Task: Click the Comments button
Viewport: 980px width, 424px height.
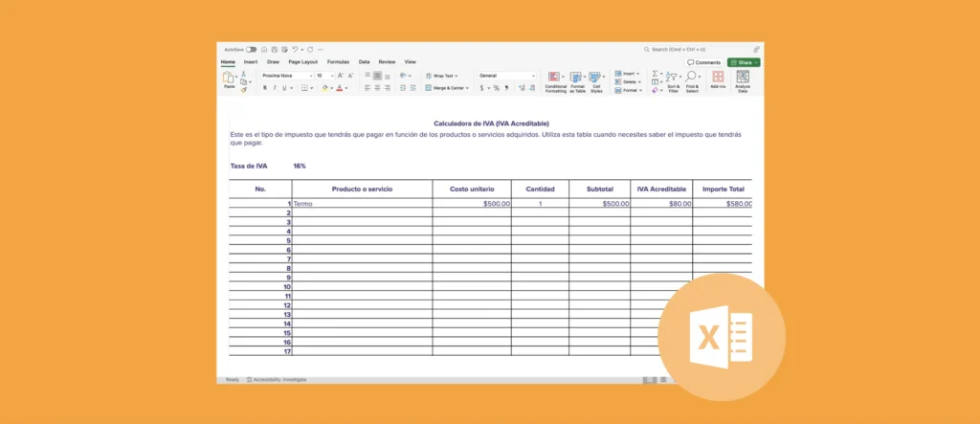Action: 703,62
